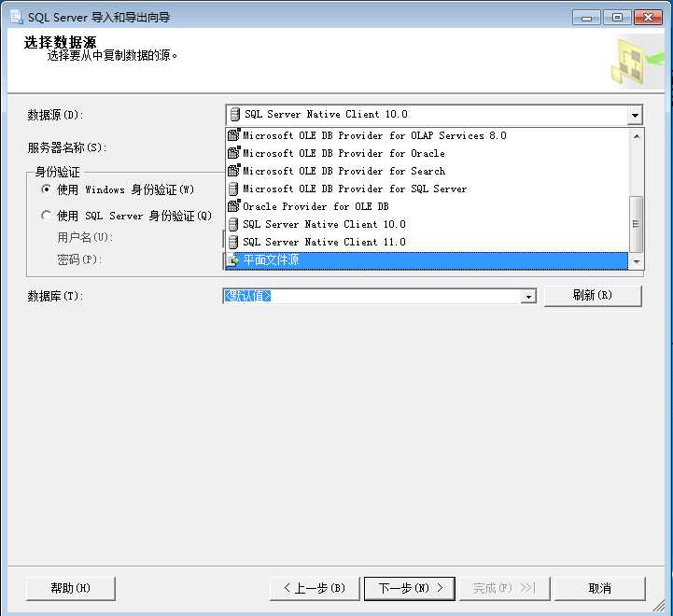This screenshot has width=673, height=616.
Task: Close the import export wizard window
Action: [x=648, y=18]
